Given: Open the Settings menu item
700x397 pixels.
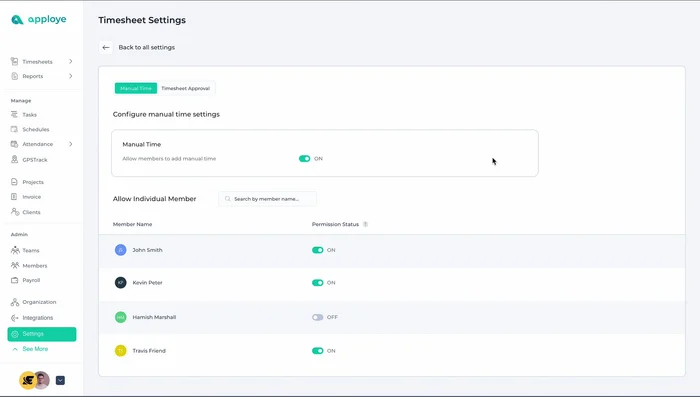Looking at the screenshot, I should 42,334.
